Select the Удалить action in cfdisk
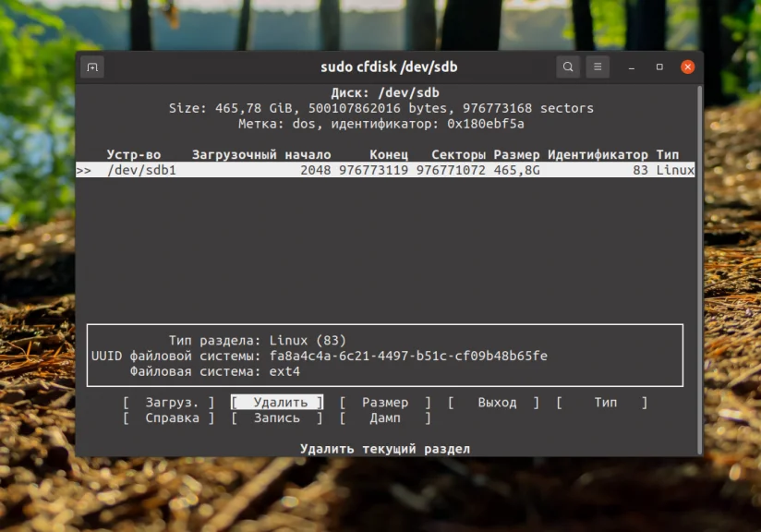This screenshot has width=761, height=532. (x=276, y=402)
